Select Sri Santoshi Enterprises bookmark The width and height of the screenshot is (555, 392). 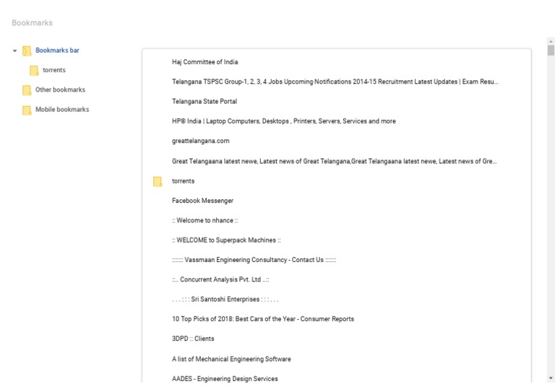[225, 300]
